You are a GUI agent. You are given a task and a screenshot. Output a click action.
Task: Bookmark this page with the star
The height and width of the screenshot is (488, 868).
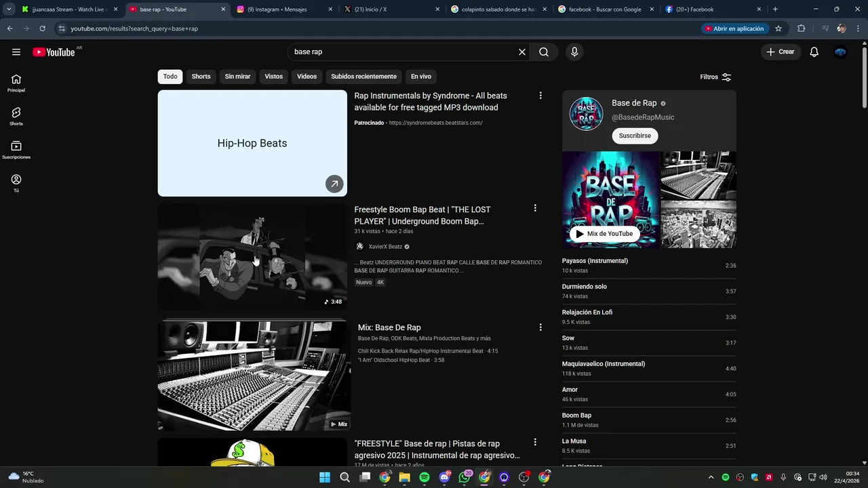778,28
